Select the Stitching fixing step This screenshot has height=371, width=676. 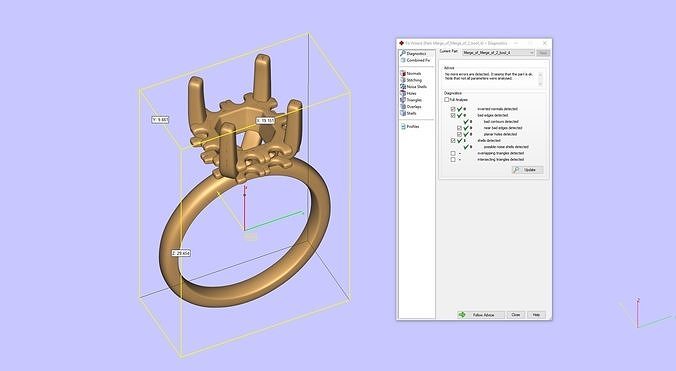pos(411,80)
